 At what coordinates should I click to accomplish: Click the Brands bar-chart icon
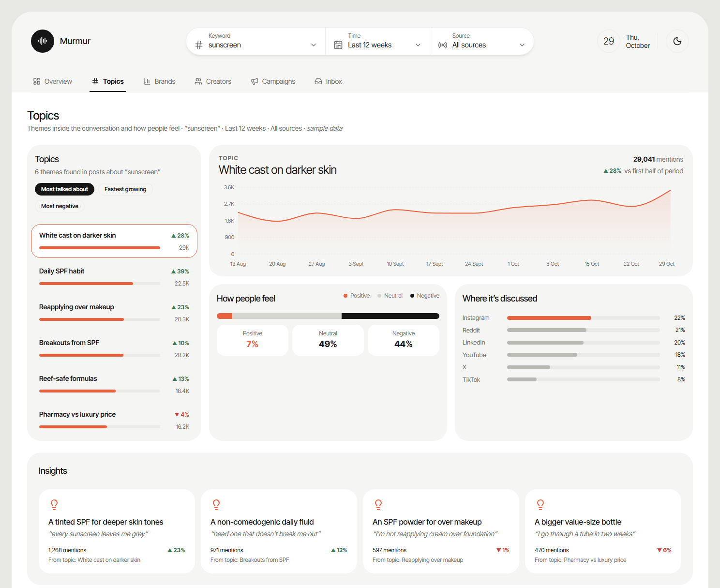[x=147, y=81]
